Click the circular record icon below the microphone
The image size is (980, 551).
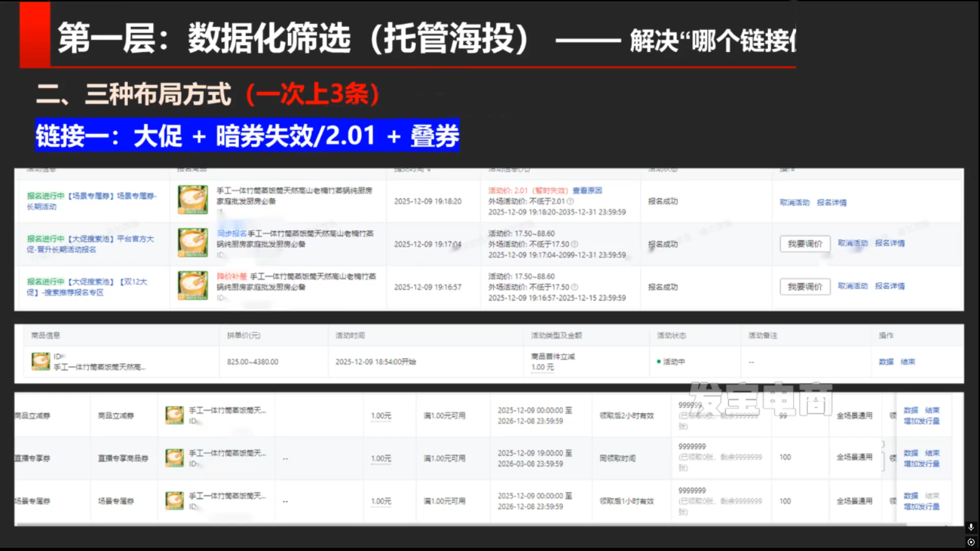[971, 542]
